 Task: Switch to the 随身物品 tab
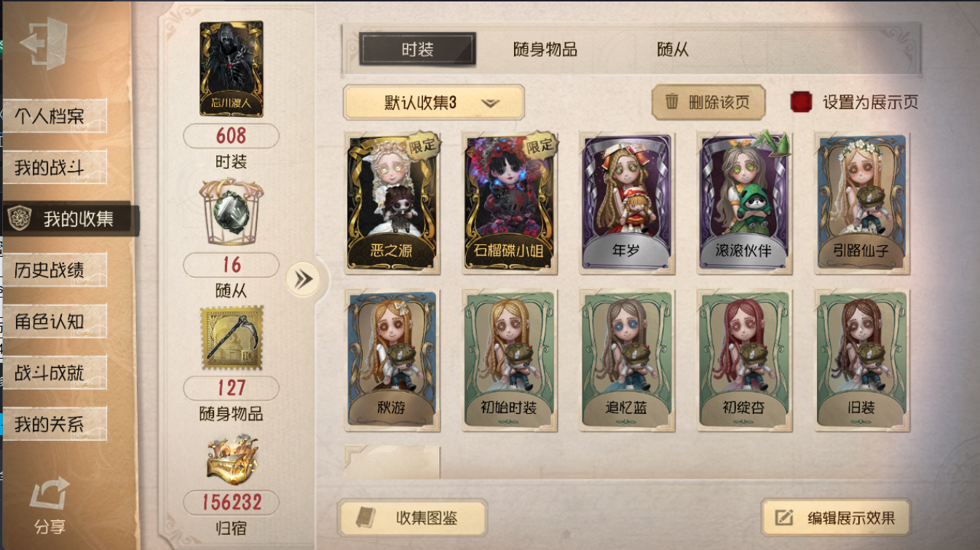pyautogui.click(x=545, y=49)
